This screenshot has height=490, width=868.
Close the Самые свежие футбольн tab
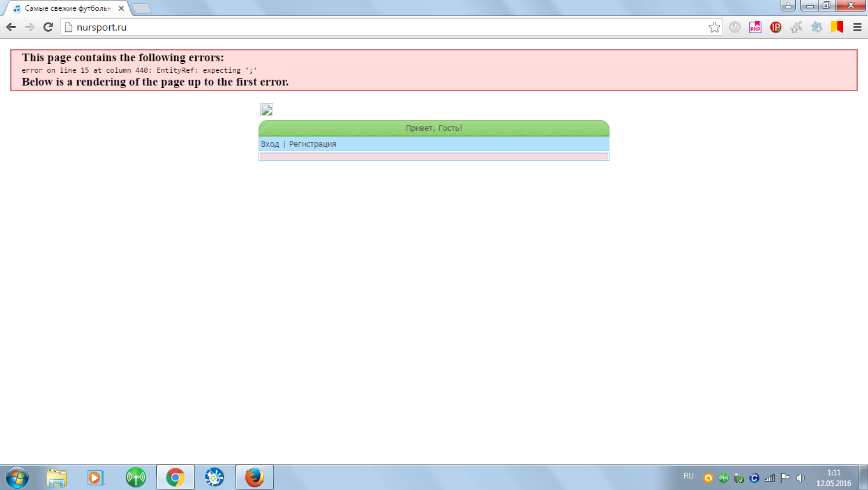[x=121, y=9]
